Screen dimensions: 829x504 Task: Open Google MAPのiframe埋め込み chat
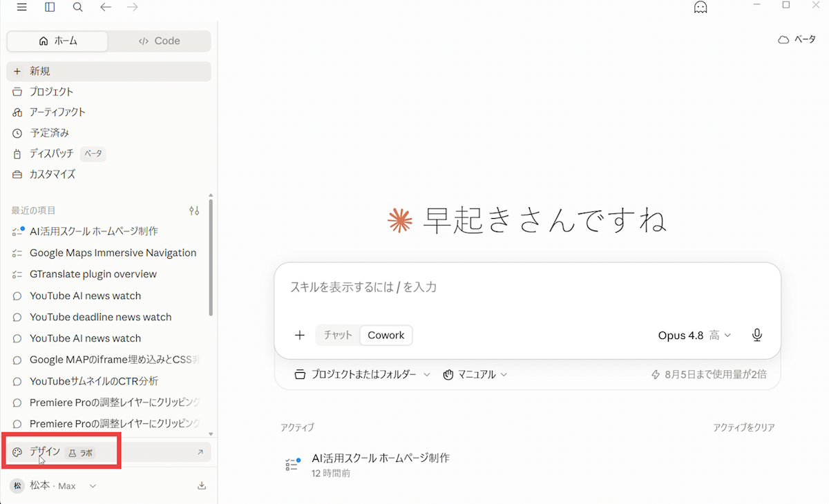click(106, 360)
